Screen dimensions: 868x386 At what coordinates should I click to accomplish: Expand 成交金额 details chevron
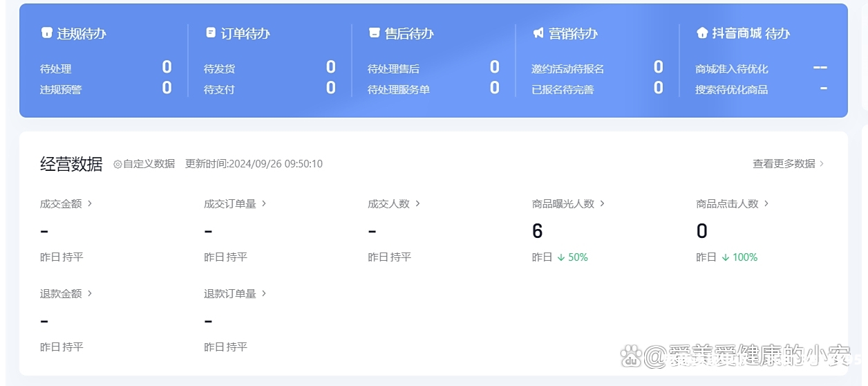point(90,203)
